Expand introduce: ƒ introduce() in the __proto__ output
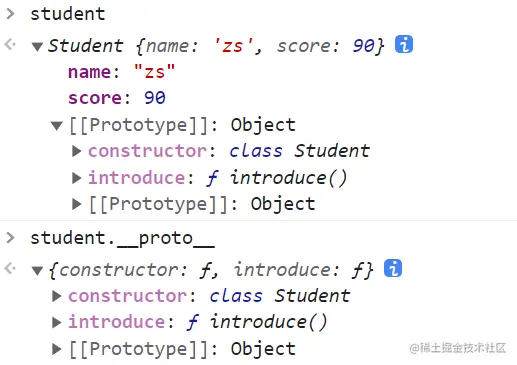This screenshot has height=365, width=517. click(x=57, y=322)
